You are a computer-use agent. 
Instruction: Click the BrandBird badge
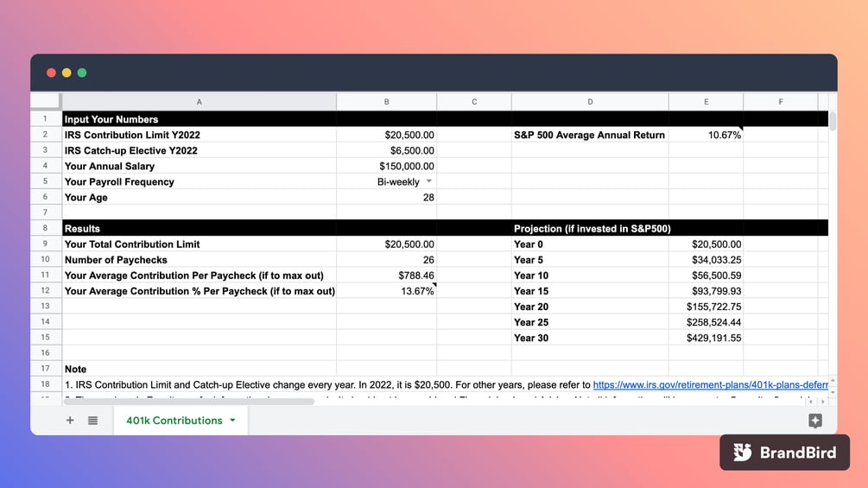784,452
